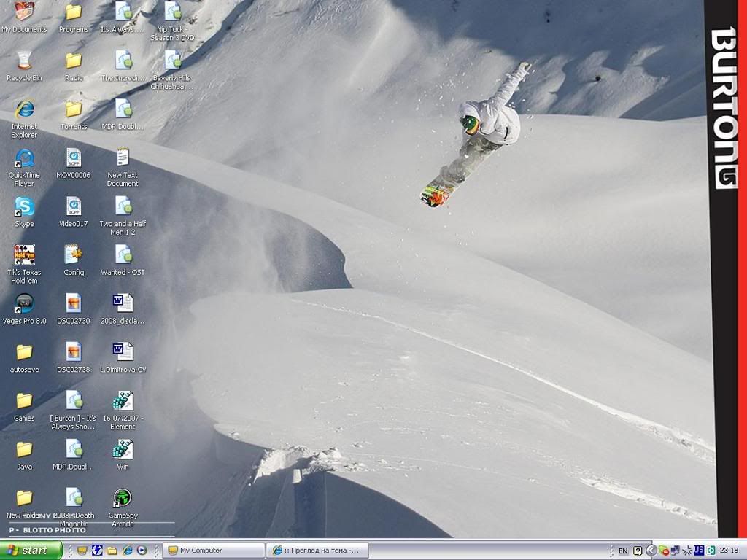Launch GameSpy Arcade shortcut
747x560 pixels.
pos(123,507)
